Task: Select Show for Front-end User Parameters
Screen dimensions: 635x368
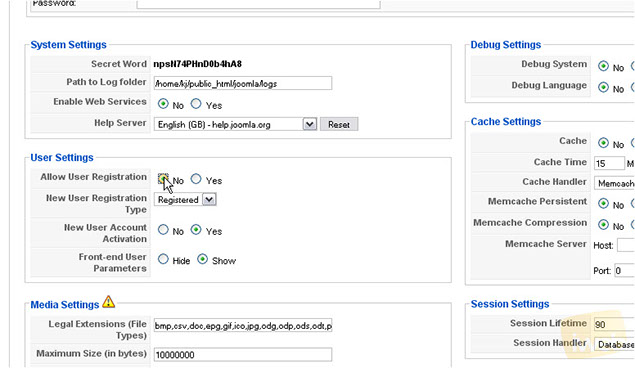Action: tap(202, 259)
